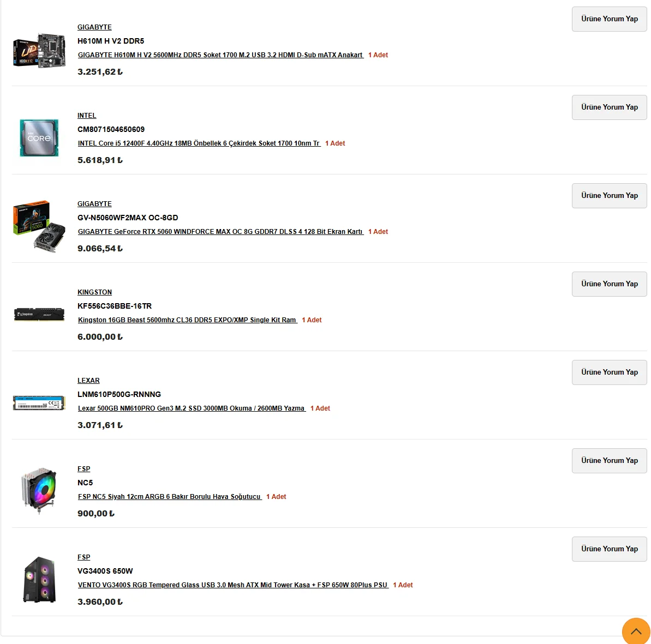
Task: Open the Intel Core processor product image
Action: (39, 138)
